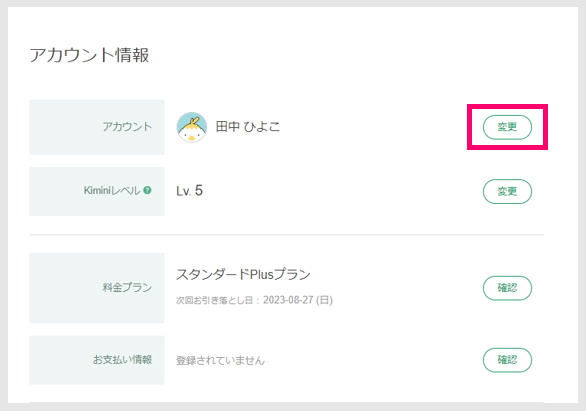The width and height of the screenshot is (586, 411).
Task: Click the date 2023-08-27 (日)
Action: click(298, 300)
